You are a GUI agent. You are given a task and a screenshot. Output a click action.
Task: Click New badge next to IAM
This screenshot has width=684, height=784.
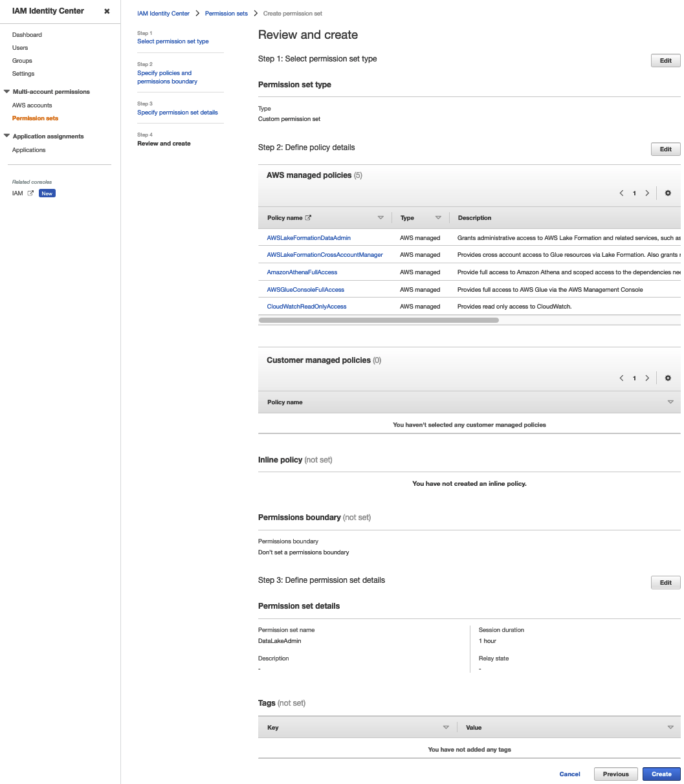pyautogui.click(x=47, y=193)
